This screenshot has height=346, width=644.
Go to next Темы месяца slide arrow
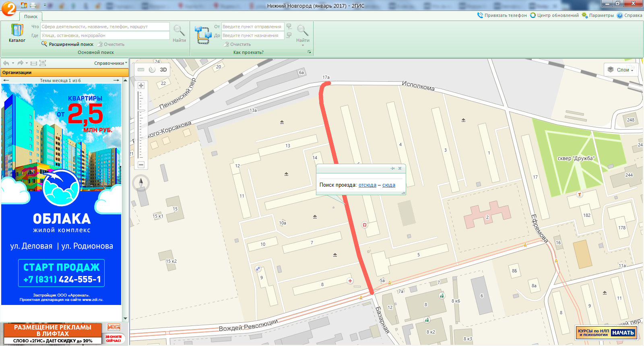pyautogui.click(x=116, y=80)
